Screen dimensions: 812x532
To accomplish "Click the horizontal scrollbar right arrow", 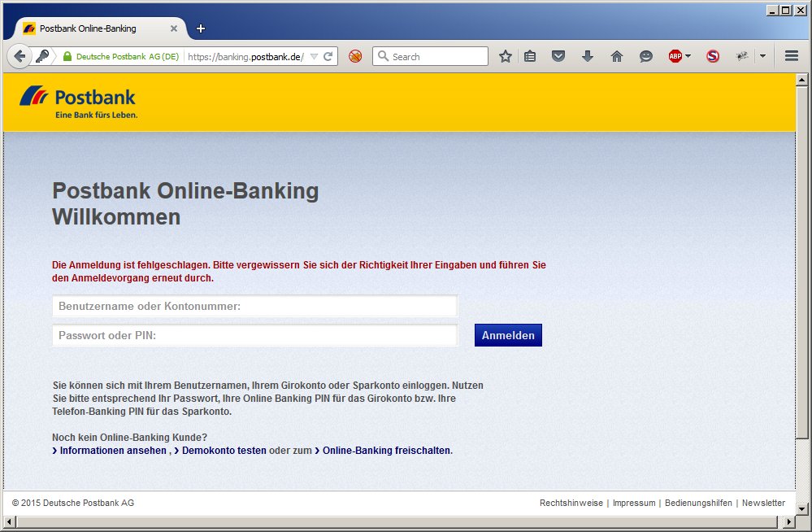I will pyautogui.click(x=789, y=521).
